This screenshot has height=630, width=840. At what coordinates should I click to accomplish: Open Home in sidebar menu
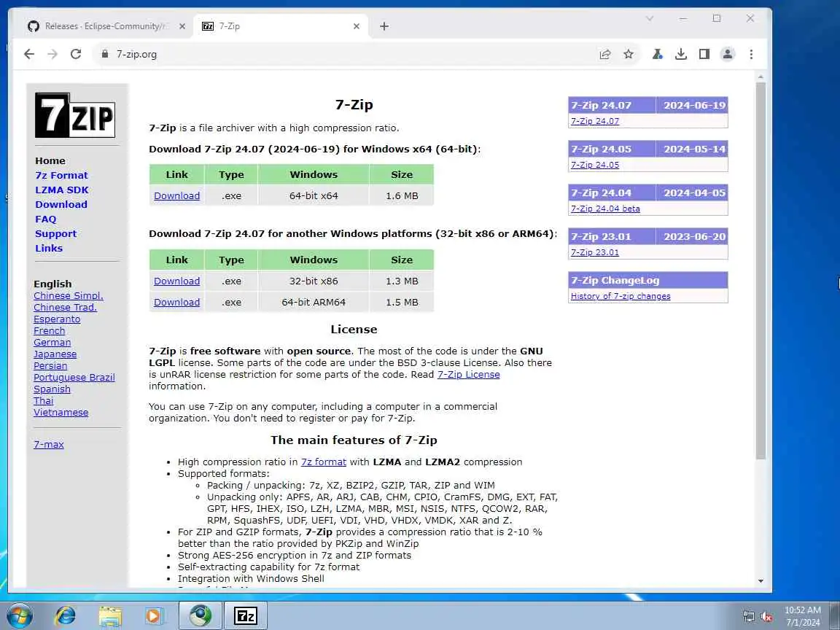click(x=50, y=160)
